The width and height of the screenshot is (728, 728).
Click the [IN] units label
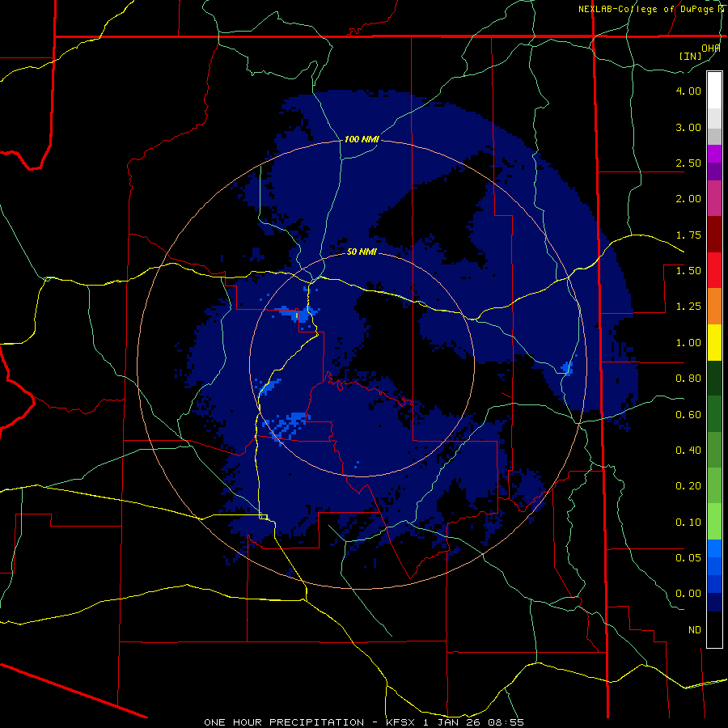[x=691, y=56]
